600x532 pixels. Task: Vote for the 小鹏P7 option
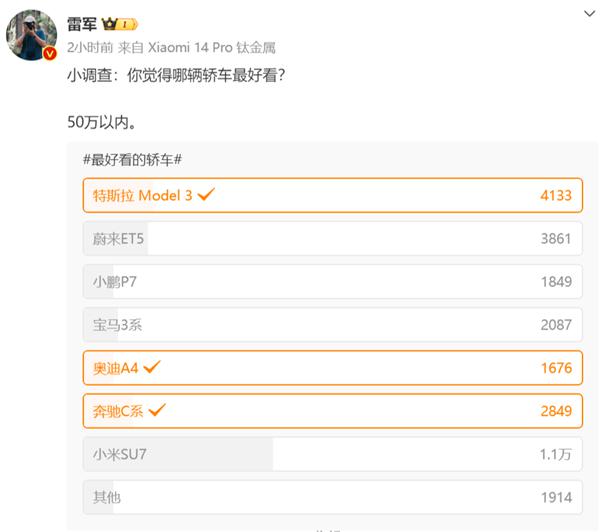[332, 282]
